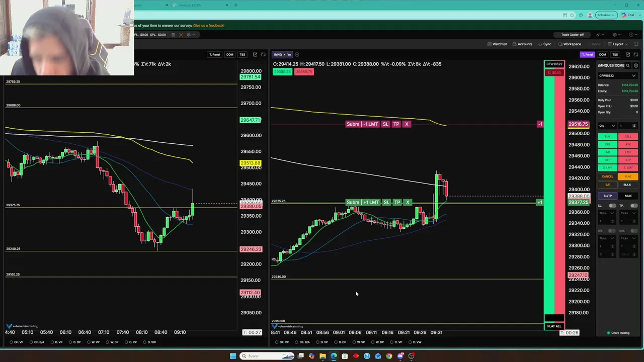
Task: Pop out the left chart window
Action: coord(255,54)
